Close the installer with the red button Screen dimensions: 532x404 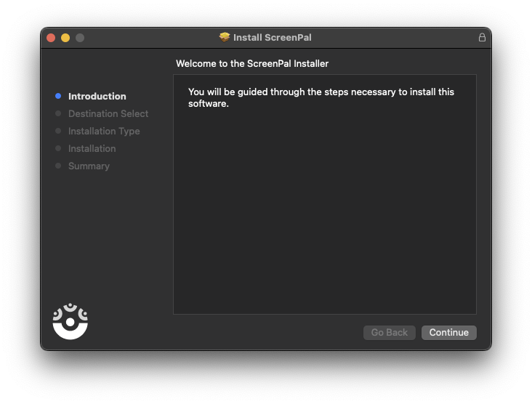(51, 38)
